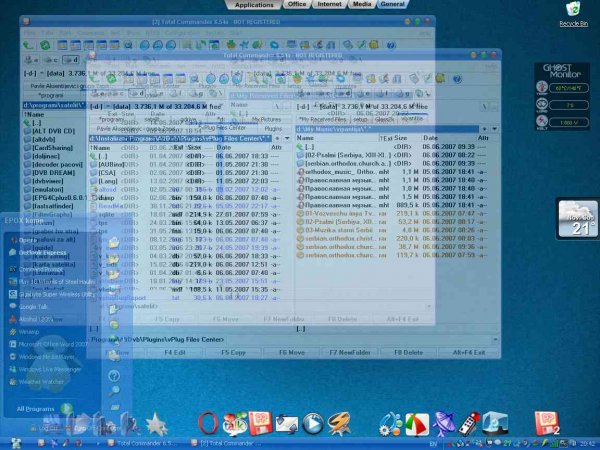Open the gear and people icon in dock
Screen dimensions: 600x450
coord(391,424)
